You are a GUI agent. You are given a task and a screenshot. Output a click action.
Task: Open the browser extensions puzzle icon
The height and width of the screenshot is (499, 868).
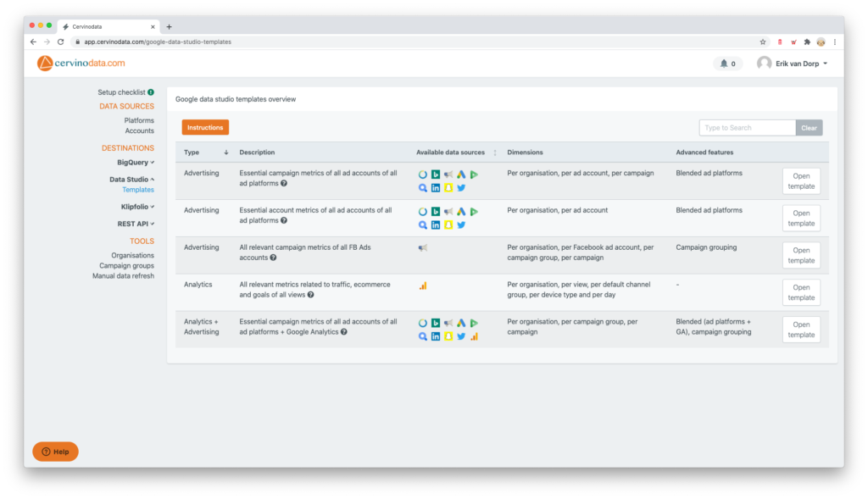[x=807, y=42]
